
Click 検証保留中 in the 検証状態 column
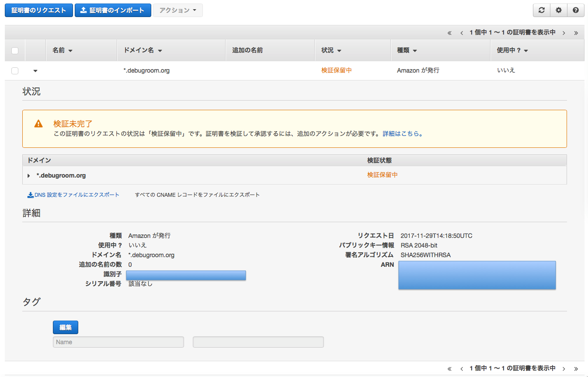pos(383,175)
